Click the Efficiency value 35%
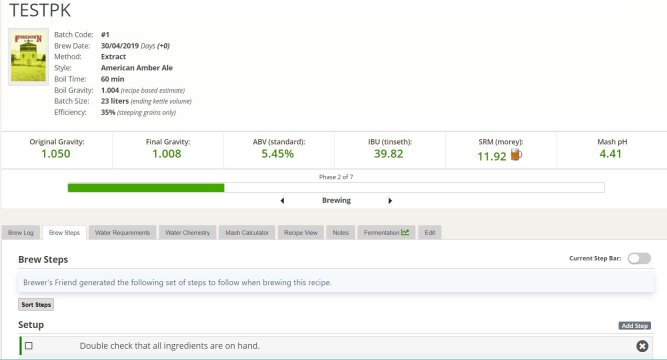Viewport: 667px width, 360px height. pyautogui.click(x=108, y=112)
